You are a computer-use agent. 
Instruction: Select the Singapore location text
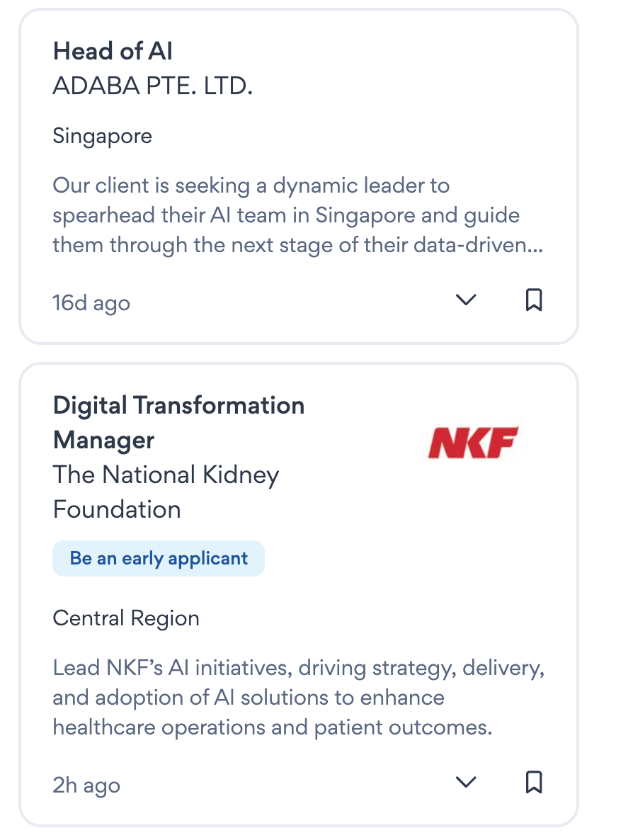[x=103, y=135]
